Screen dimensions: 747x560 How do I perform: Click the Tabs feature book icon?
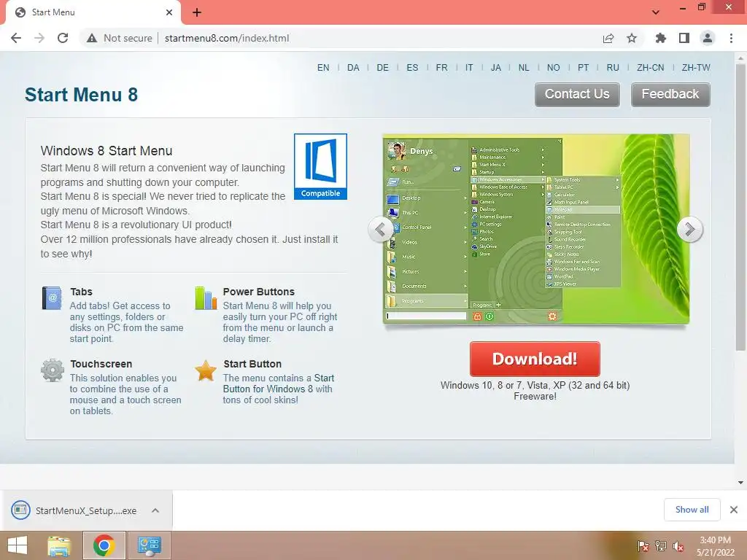coord(52,298)
